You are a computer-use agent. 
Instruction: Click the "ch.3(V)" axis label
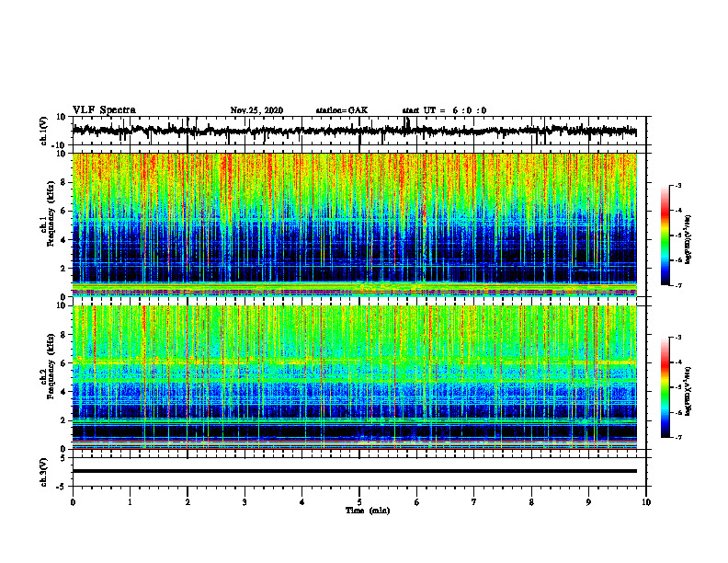(x=44, y=472)
